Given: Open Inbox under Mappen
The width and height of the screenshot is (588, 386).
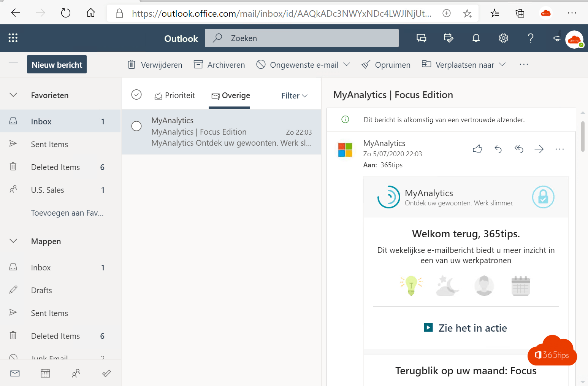Looking at the screenshot, I should 60,267.
